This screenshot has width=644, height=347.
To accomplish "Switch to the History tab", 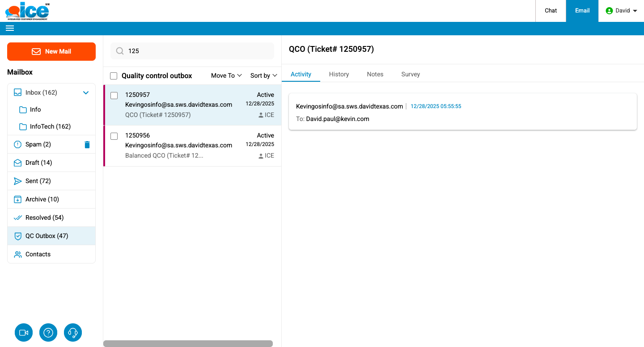I will coord(339,74).
